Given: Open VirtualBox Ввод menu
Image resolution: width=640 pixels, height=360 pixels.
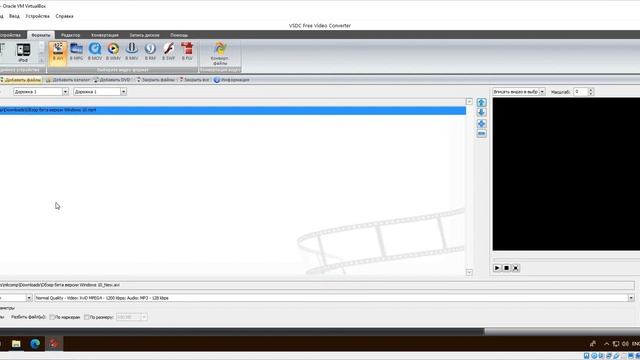Looking at the screenshot, I should [14, 16].
